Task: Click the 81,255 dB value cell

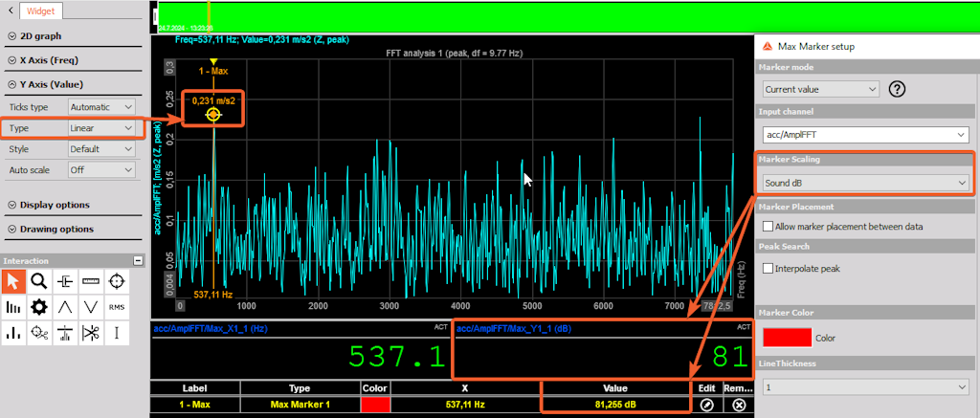Action: click(x=615, y=405)
